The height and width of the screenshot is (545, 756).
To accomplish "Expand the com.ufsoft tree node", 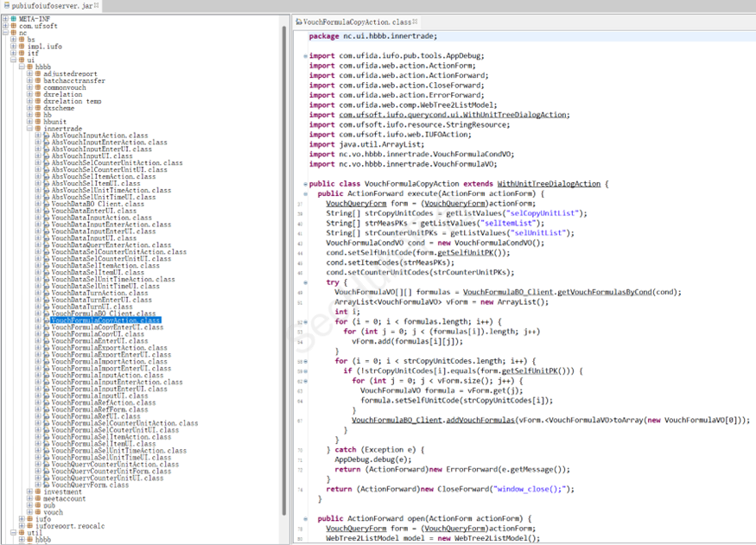I will 5,26.
